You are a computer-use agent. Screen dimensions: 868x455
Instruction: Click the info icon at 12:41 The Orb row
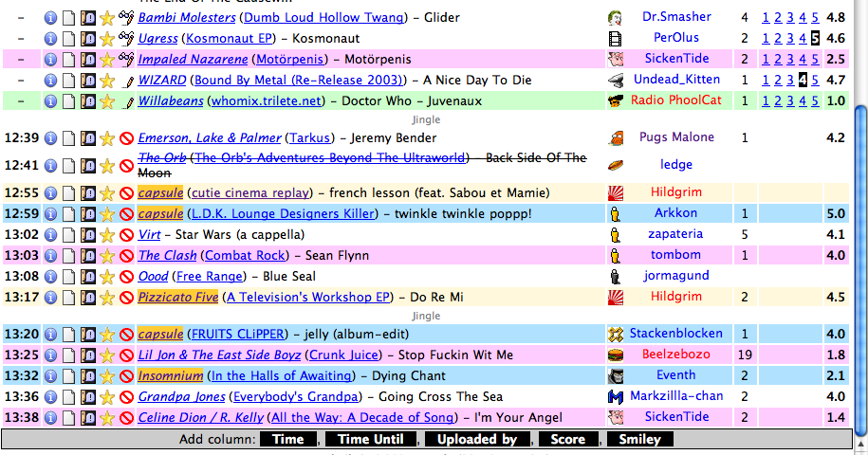(50, 165)
